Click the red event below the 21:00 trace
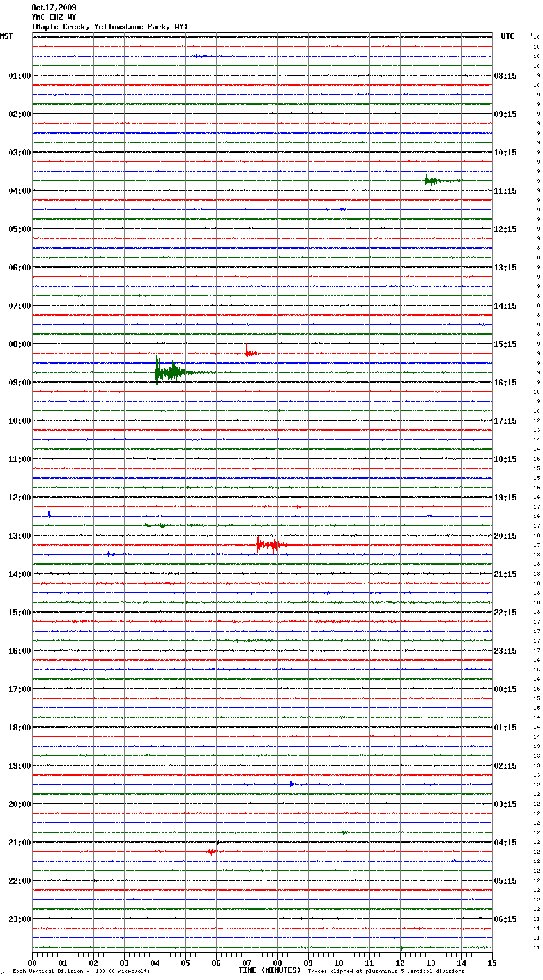This screenshot has width=543, height=980. point(211,852)
